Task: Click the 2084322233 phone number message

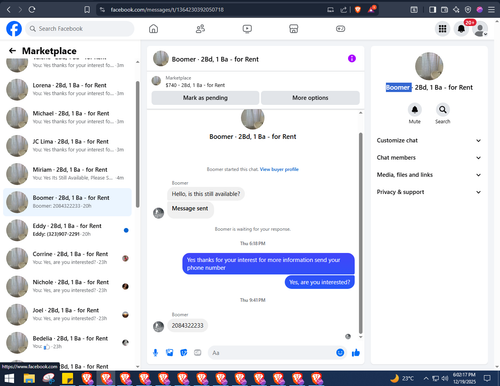Action: click(x=187, y=325)
